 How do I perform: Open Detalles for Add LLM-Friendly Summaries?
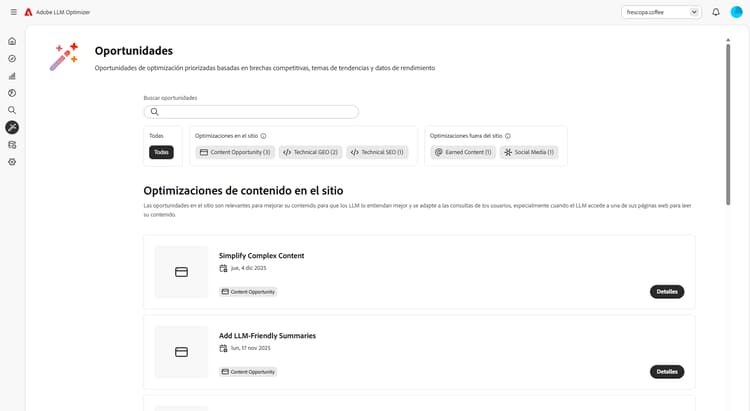(667, 371)
